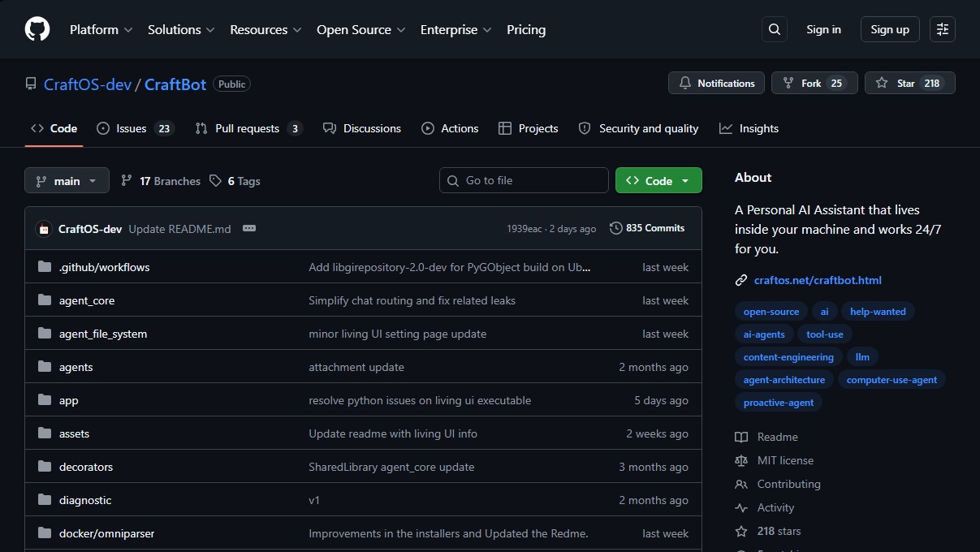Click the folder icon for agents

(x=45, y=367)
